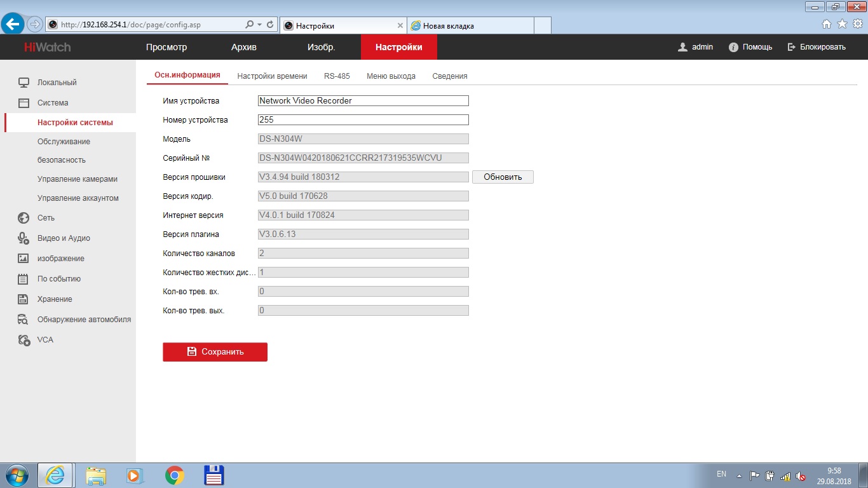Open the floppy-disk app on taskbar
Viewport: 868px width, 488px height.
(x=214, y=475)
